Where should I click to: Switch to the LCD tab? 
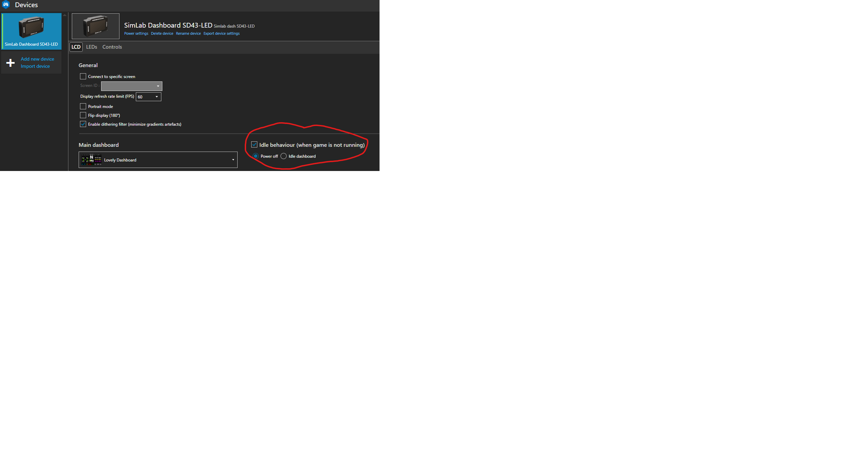tap(76, 47)
